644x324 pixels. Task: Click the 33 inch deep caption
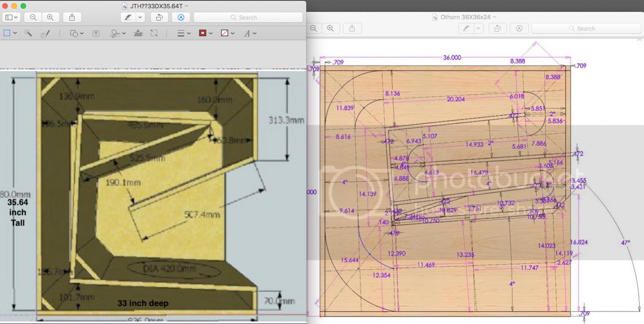tap(143, 303)
